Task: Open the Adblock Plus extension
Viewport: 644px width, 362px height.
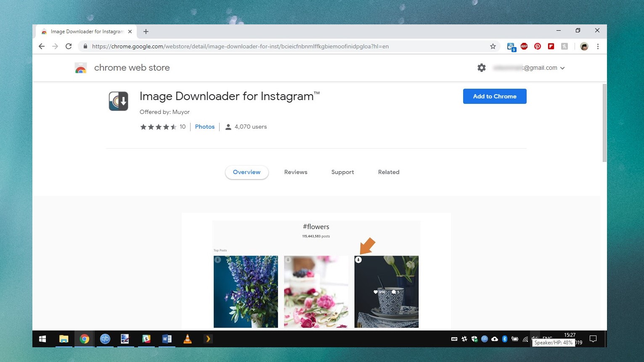Action: pos(524,46)
